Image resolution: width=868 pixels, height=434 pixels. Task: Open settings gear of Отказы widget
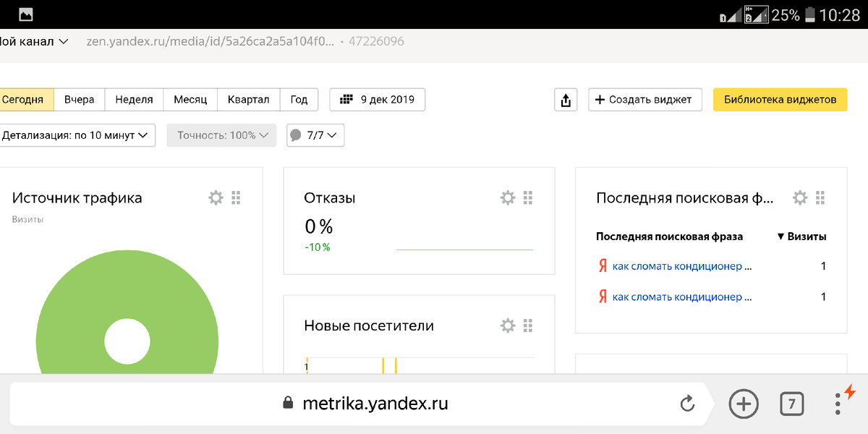508,197
